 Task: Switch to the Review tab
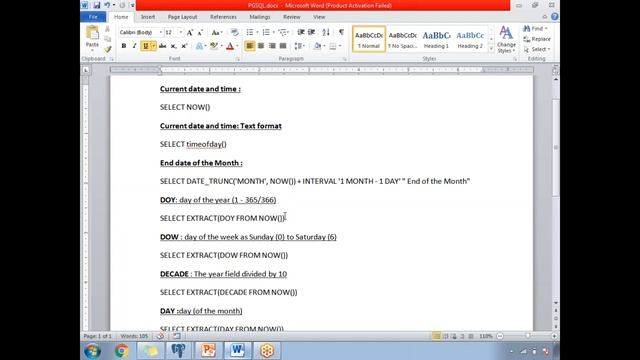tap(291, 17)
